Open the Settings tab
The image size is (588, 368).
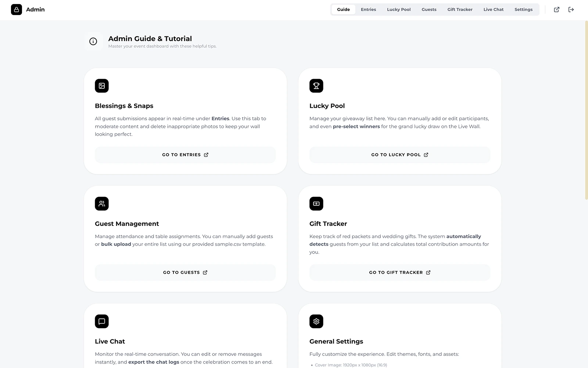tap(523, 10)
